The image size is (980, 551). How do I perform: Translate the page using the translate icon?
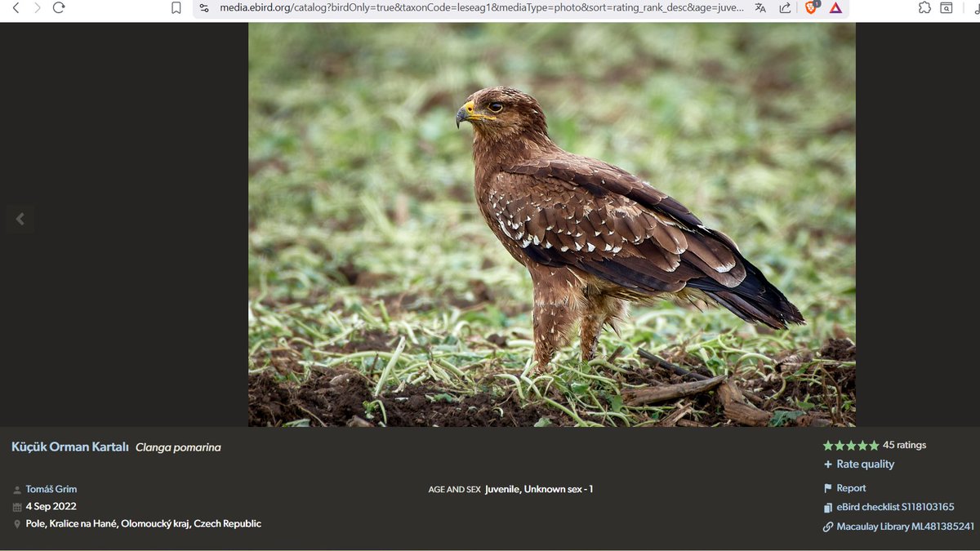coord(760,7)
